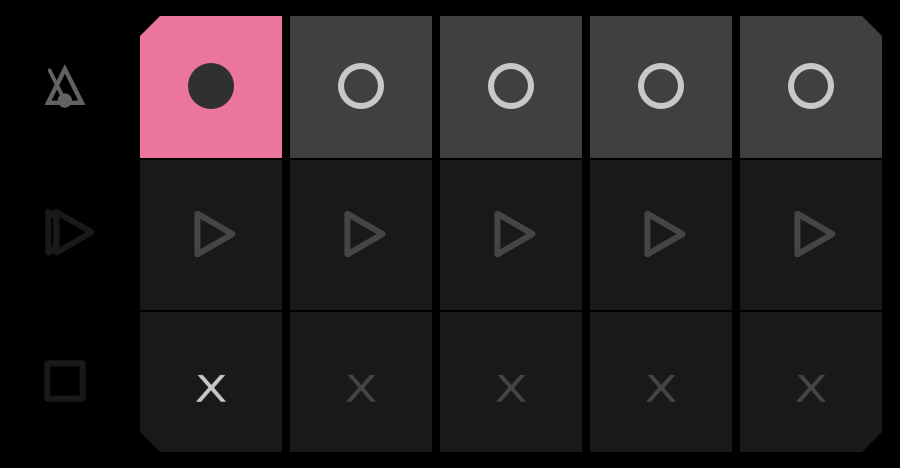The height and width of the screenshot is (468, 900).
Task: Toggle the pink armed record cell
Action: (x=211, y=87)
